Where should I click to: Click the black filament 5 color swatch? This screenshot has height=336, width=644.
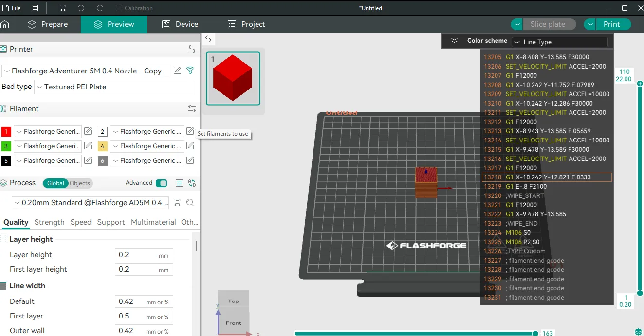(x=6, y=161)
